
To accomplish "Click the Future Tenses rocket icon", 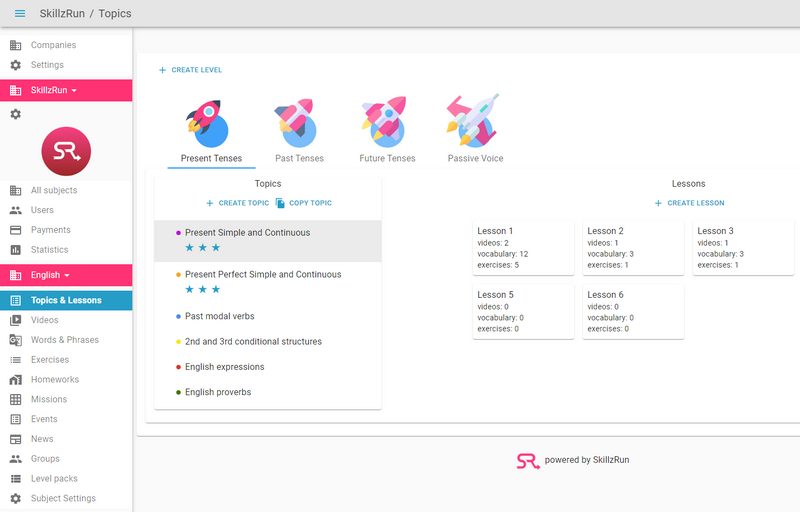I will 385,120.
